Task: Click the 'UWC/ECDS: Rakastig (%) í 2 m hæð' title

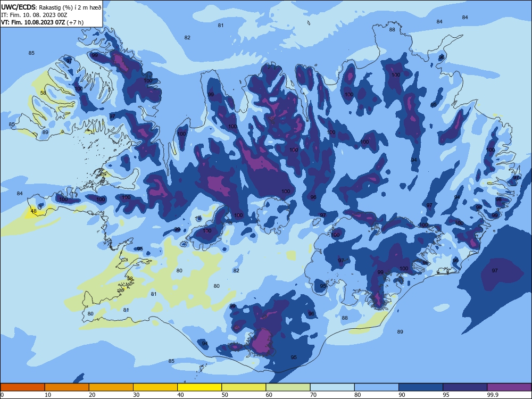Action: coord(51,7)
